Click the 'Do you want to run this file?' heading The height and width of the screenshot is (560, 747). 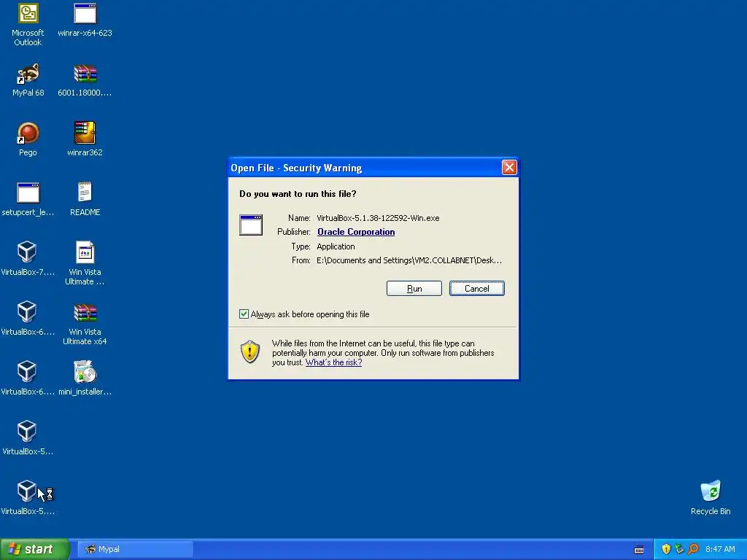point(298,194)
